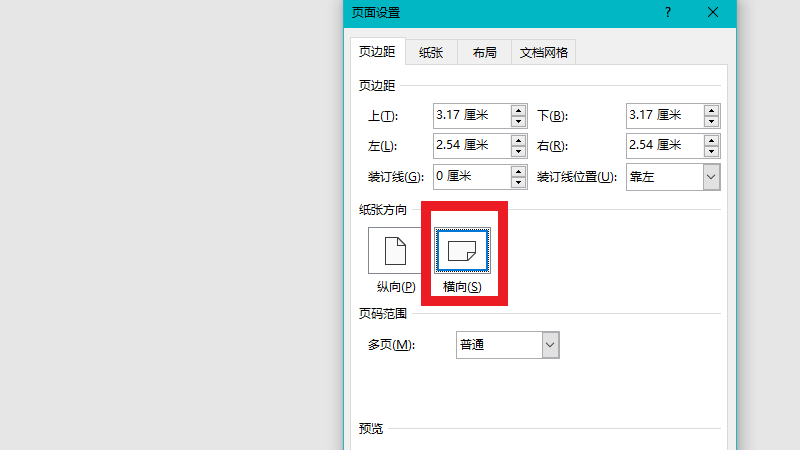
Task: Decrease the 上(T) top margin value
Action: (x=518, y=121)
